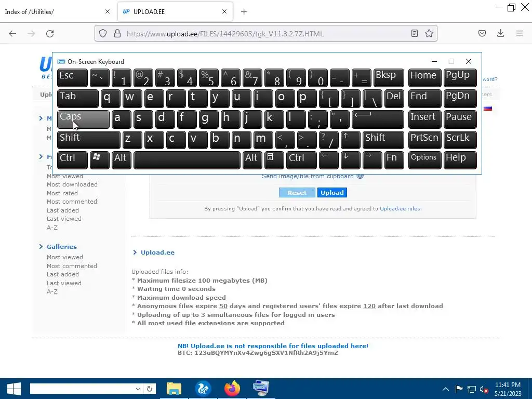The image size is (532, 399).
Task: Open Most rated in the sidebar
Action: pos(62,193)
